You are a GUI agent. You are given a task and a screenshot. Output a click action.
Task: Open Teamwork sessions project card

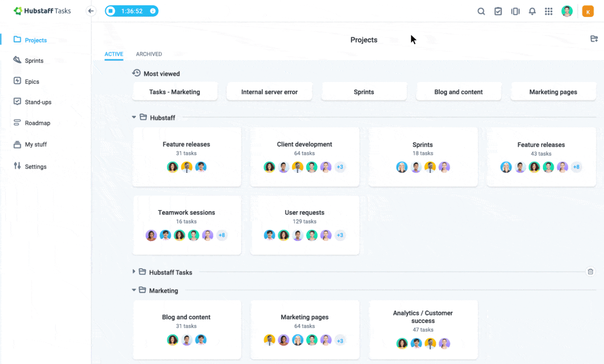[187, 225]
